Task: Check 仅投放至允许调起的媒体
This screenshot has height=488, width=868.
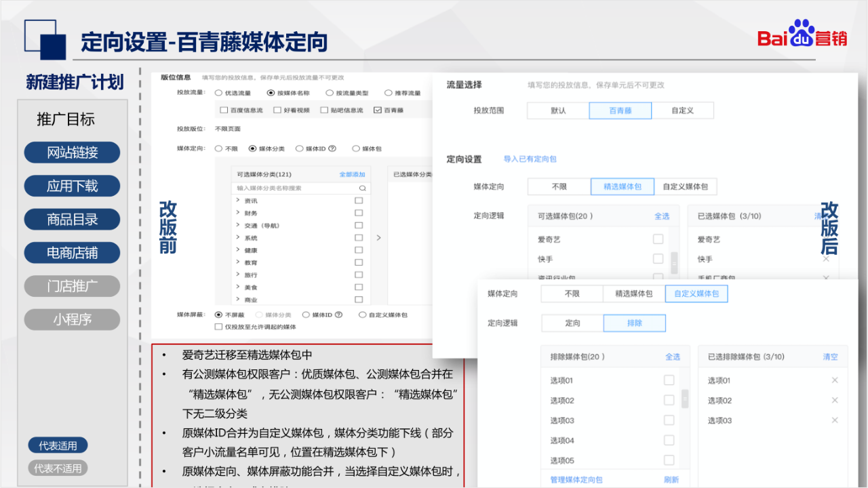Action: coord(218,327)
